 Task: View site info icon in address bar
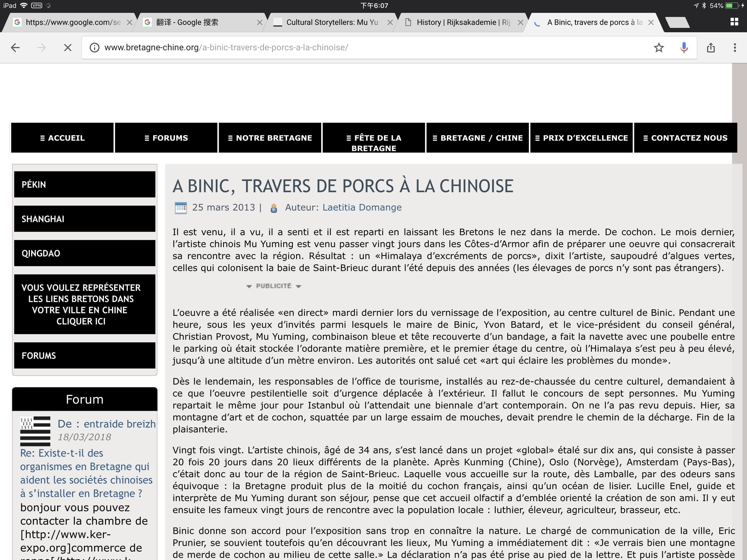tap(94, 48)
